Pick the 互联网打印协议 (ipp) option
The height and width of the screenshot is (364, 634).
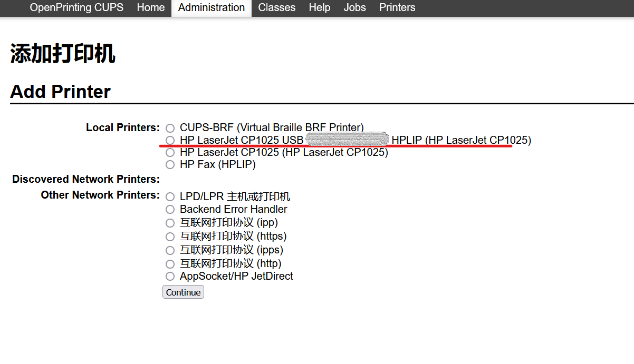(x=170, y=223)
